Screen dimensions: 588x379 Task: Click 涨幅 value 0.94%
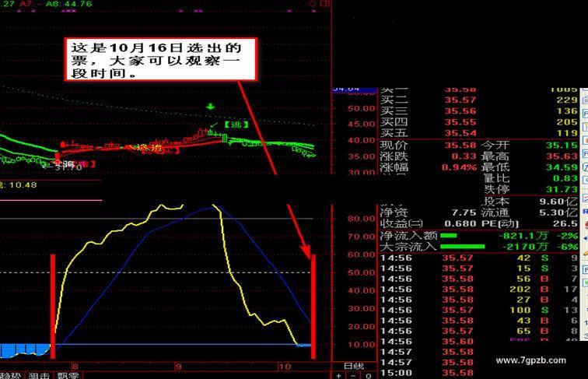click(x=460, y=167)
